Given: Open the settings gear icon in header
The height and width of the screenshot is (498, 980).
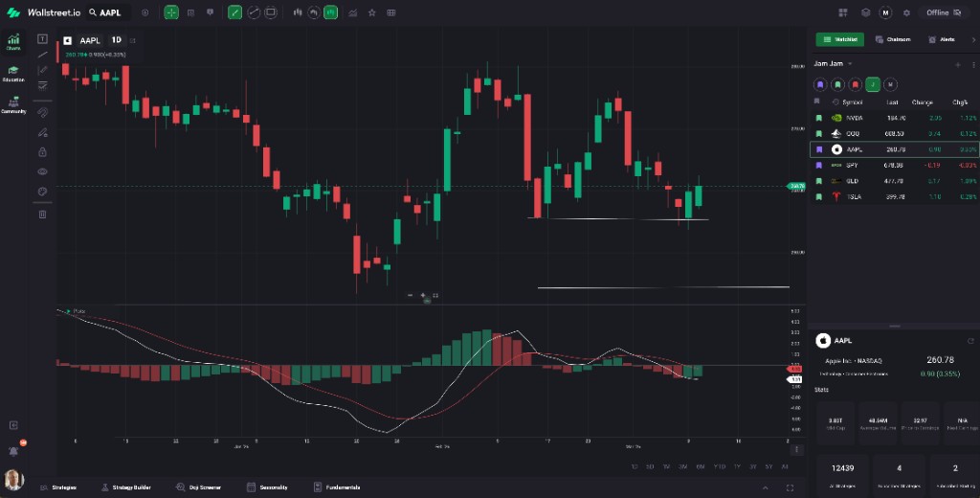Looking at the screenshot, I should tap(906, 12).
